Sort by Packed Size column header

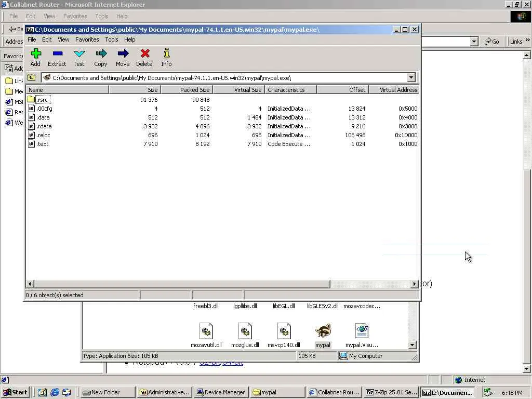pyautogui.click(x=187, y=90)
